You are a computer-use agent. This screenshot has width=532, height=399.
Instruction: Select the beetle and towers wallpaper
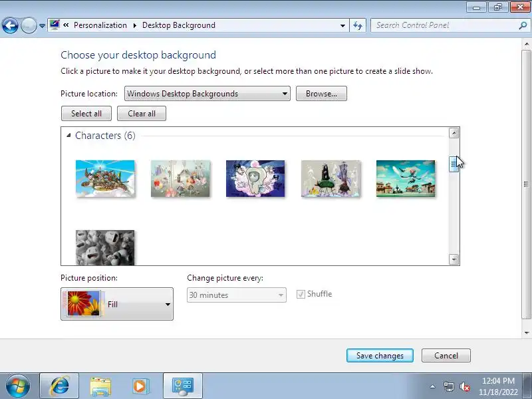(331, 178)
